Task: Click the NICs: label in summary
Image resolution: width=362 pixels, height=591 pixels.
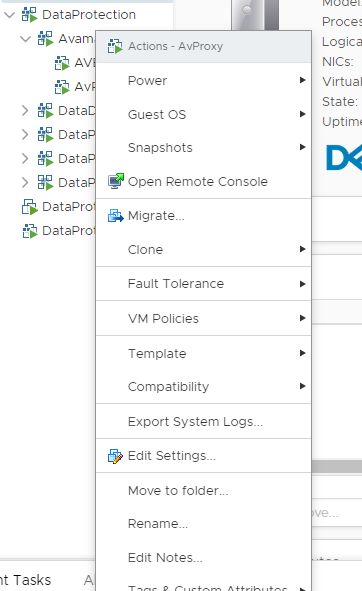Action: click(x=338, y=61)
